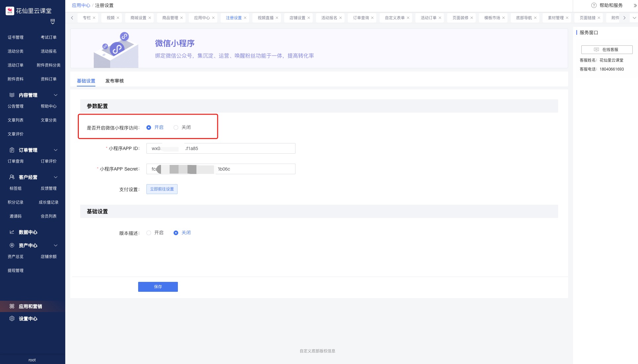This screenshot has height=364, width=638.
Task: Click the 立即前往设置 button
Action: [162, 189]
